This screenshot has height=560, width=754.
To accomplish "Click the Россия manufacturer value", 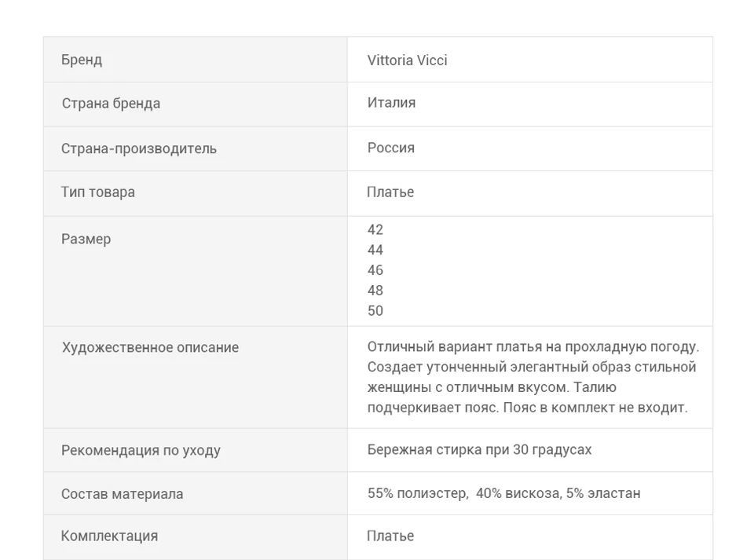I will click(x=391, y=148).
